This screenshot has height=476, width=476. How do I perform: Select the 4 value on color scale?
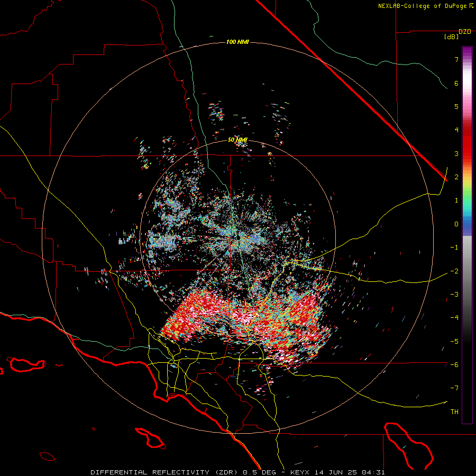456,130
